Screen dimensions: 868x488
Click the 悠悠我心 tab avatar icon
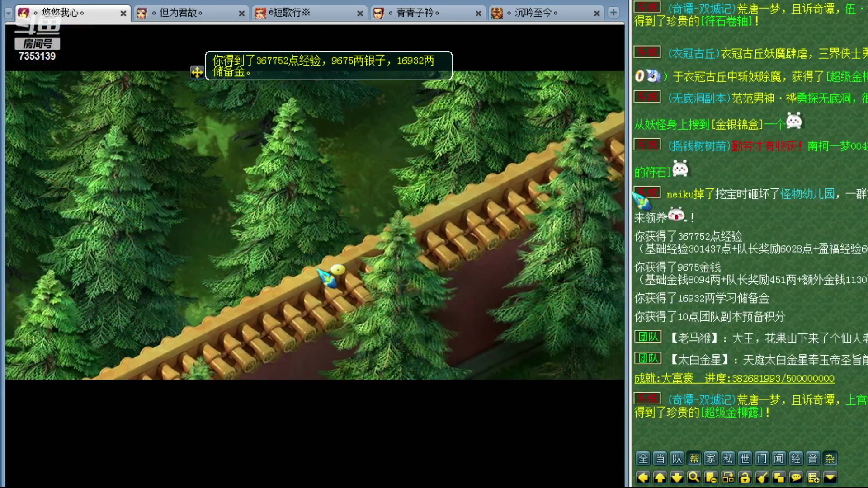(24, 13)
